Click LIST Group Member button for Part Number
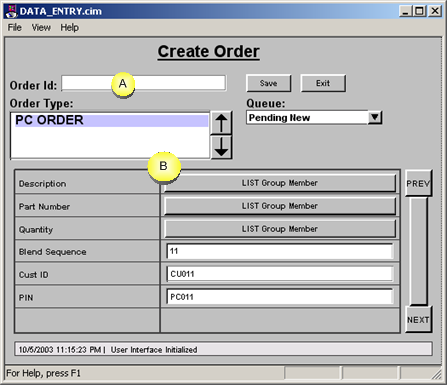This screenshot has width=447, height=385. [x=280, y=206]
